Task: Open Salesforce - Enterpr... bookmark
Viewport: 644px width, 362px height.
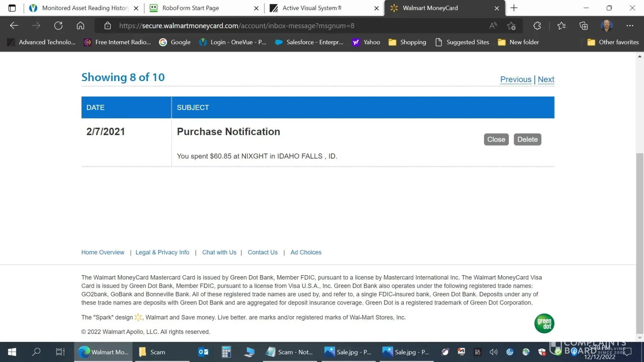Action: pyautogui.click(x=309, y=42)
